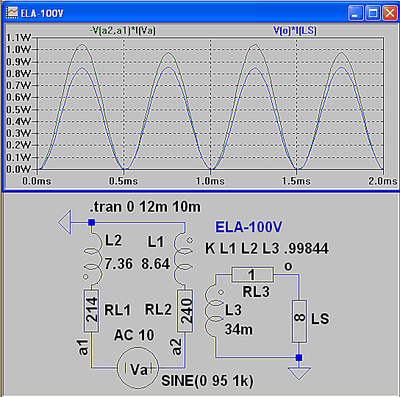Select the L3 value 34m
The image size is (400, 397).
(239, 329)
